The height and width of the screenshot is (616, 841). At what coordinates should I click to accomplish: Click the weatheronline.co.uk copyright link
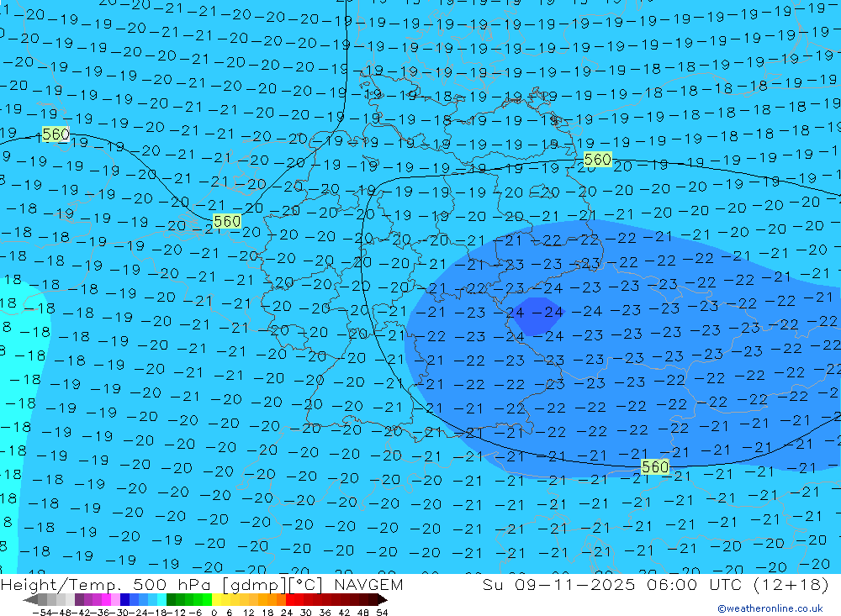click(x=770, y=608)
